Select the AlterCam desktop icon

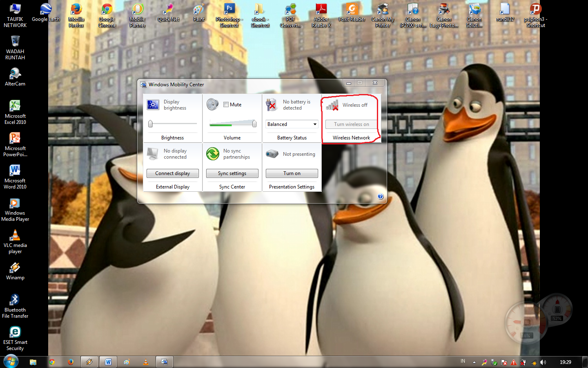click(15, 77)
